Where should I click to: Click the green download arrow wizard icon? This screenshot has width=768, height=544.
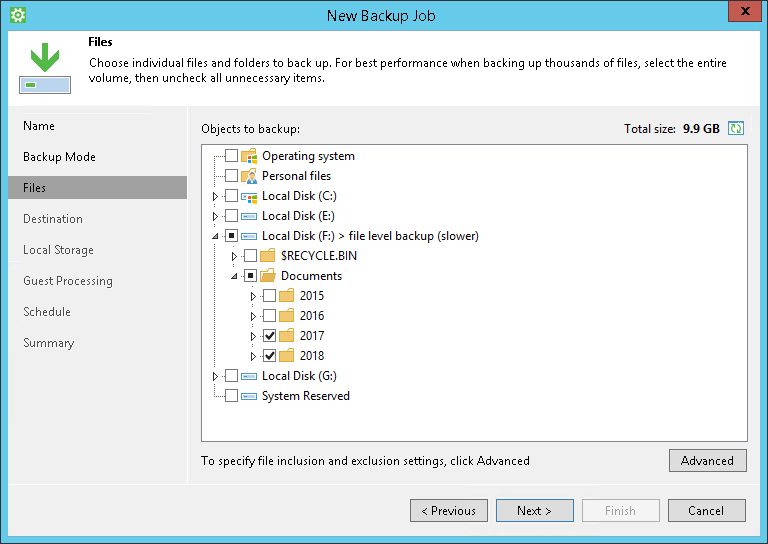45,68
